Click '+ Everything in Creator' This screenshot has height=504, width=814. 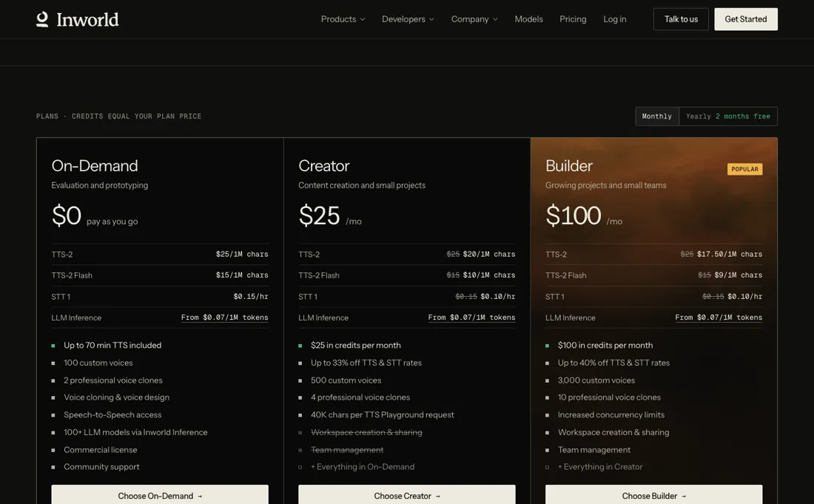[600, 467]
